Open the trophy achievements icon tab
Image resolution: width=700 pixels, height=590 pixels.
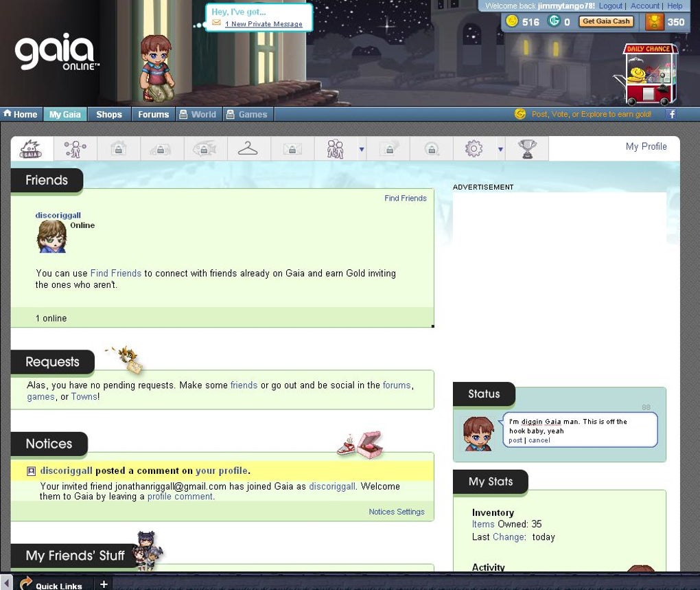point(527,149)
